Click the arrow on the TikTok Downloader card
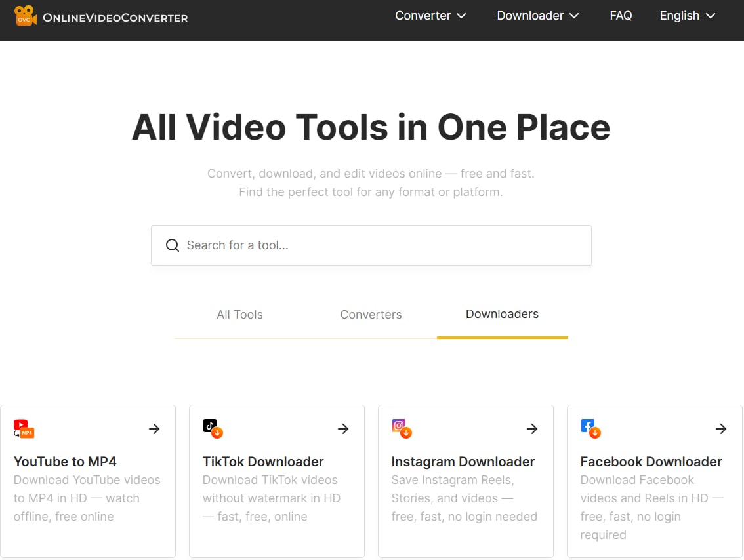 pyautogui.click(x=343, y=429)
